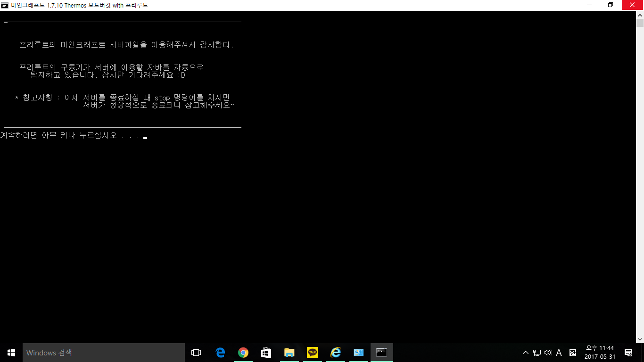The height and width of the screenshot is (362, 644).
Task: Launch Google Chrome from taskbar
Action: 243,353
